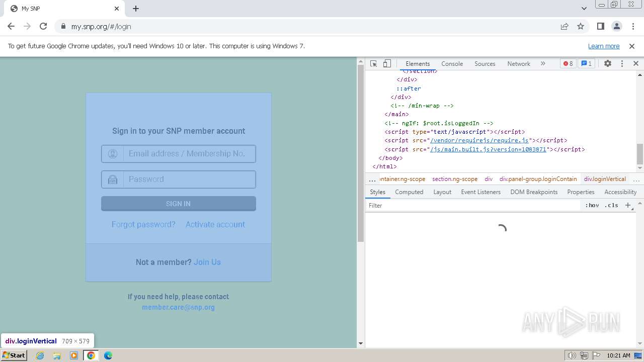Open the Chrome profile avatar
Image resolution: width=644 pixels, height=362 pixels.
click(616, 27)
